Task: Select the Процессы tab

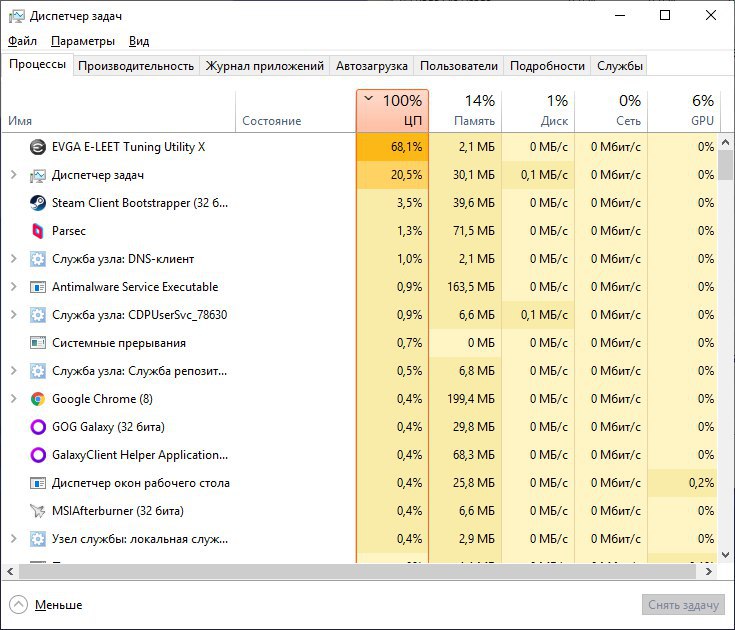Action: click(x=37, y=64)
